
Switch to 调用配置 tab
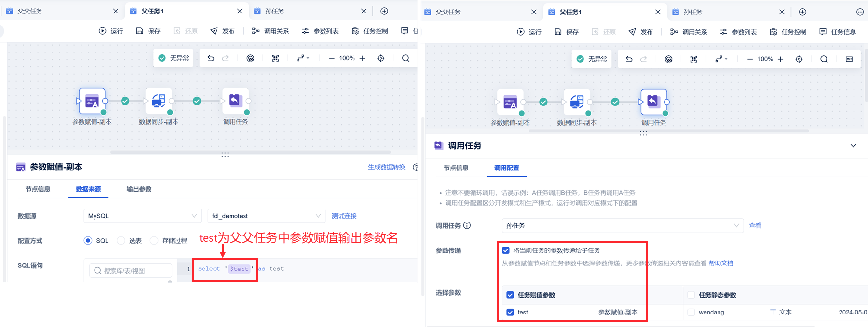click(x=506, y=168)
